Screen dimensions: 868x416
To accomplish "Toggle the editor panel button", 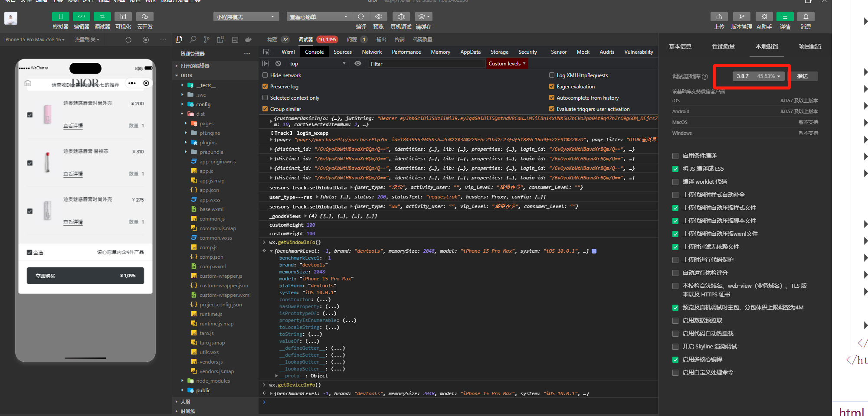I will (x=81, y=16).
